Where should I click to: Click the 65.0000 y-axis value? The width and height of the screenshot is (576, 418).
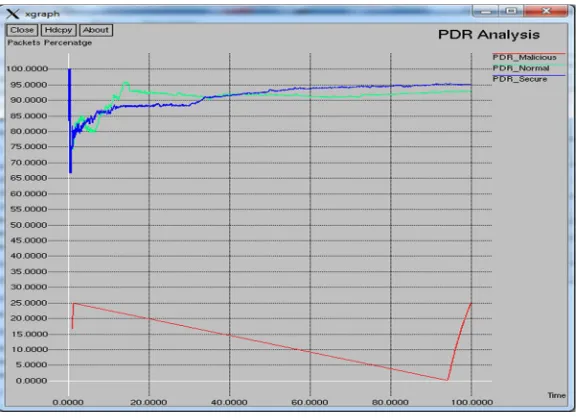(29, 178)
